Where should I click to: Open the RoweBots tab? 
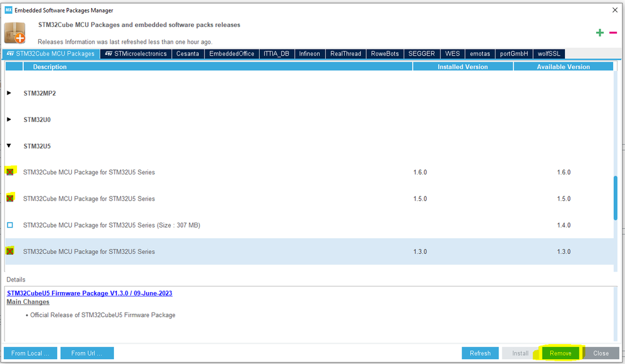coord(385,54)
